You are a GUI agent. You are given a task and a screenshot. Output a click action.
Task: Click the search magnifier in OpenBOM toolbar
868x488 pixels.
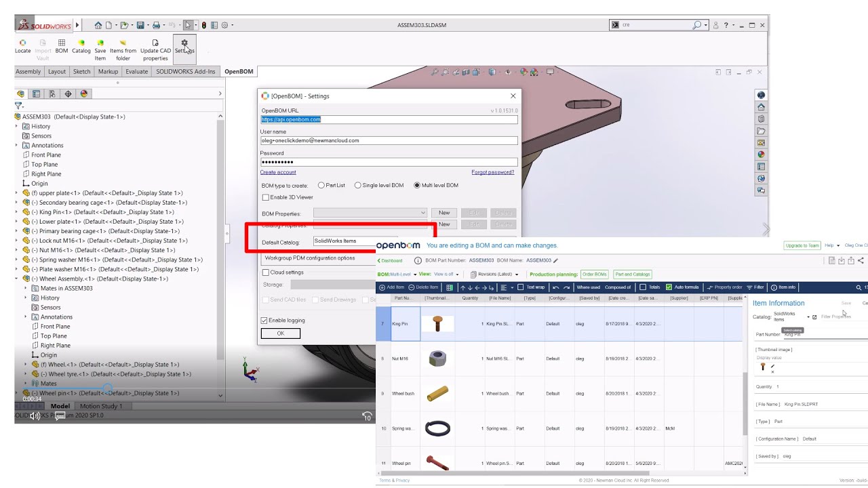click(859, 287)
